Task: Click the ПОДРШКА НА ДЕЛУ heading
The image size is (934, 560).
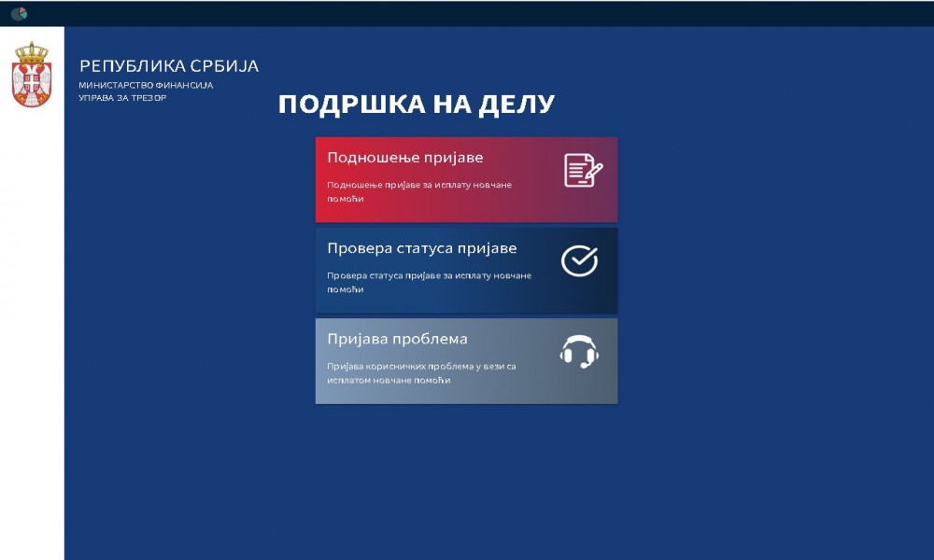Action: click(417, 105)
